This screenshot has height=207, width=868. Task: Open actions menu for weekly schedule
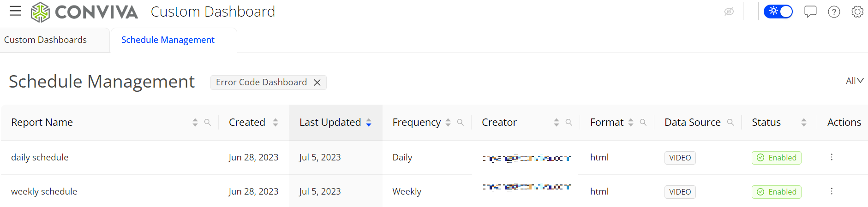(832, 191)
